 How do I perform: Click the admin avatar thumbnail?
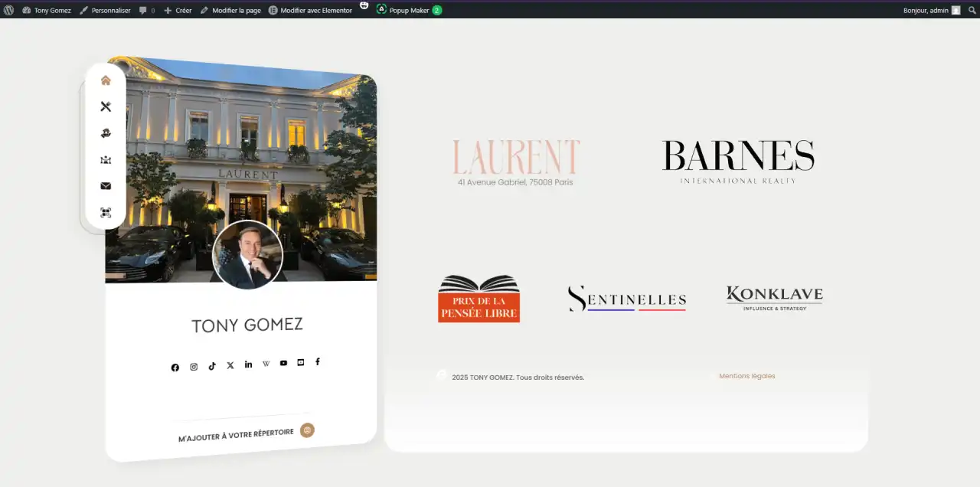(x=955, y=10)
